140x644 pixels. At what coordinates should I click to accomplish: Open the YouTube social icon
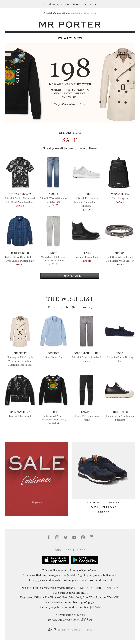74,537
